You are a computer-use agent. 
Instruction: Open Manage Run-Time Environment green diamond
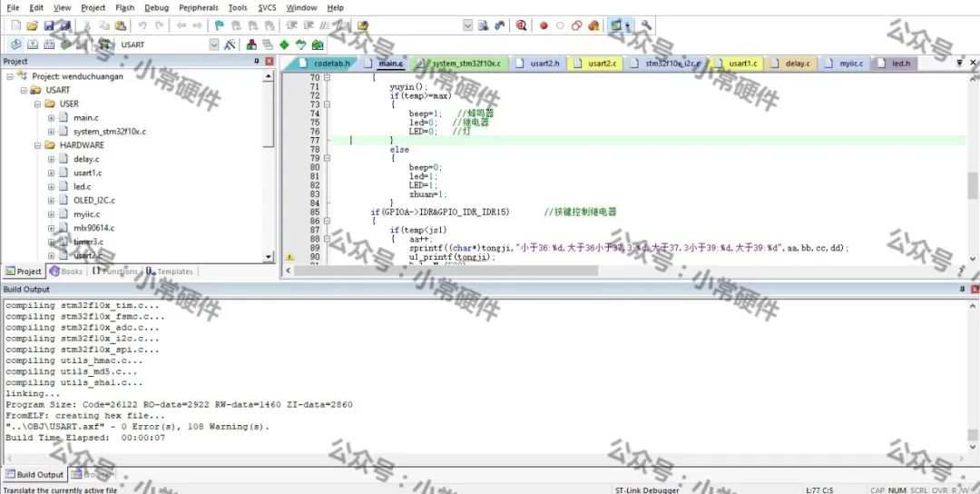[x=284, y=44]
